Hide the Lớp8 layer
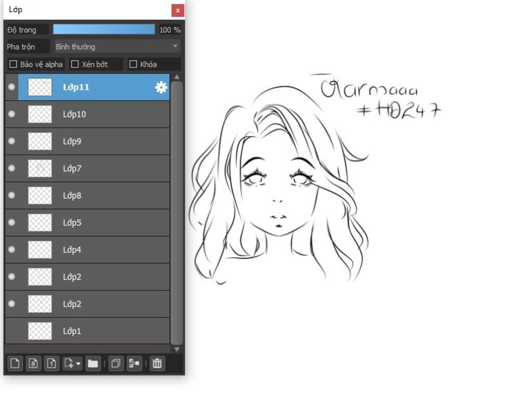The width and height of the screenshot is (532, 393). point(11,195)
